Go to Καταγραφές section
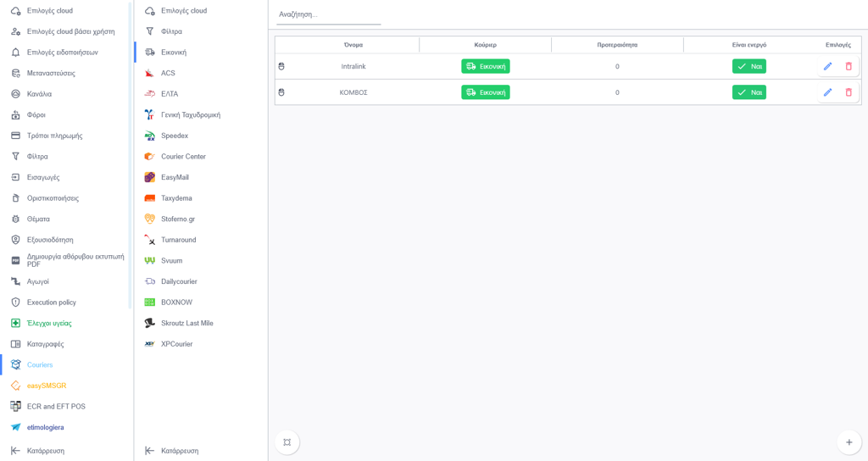Image resolution: width=868 pixels, height=461 pixels. click(46, 344)
